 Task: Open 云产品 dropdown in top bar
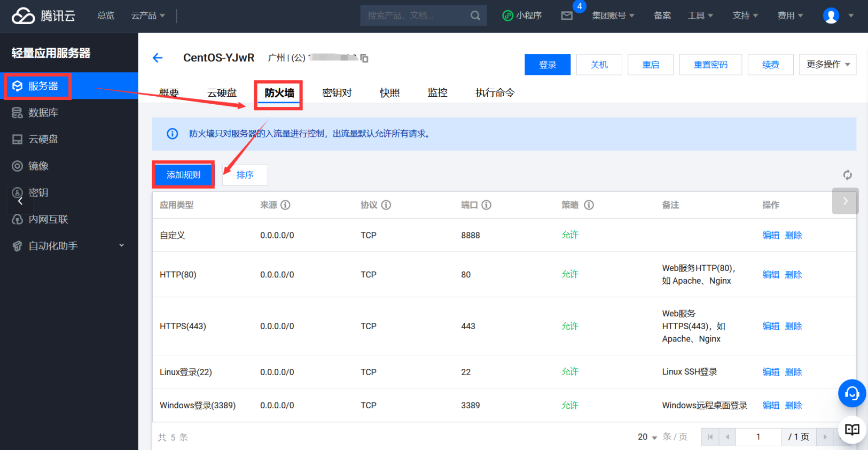[148, 15]
